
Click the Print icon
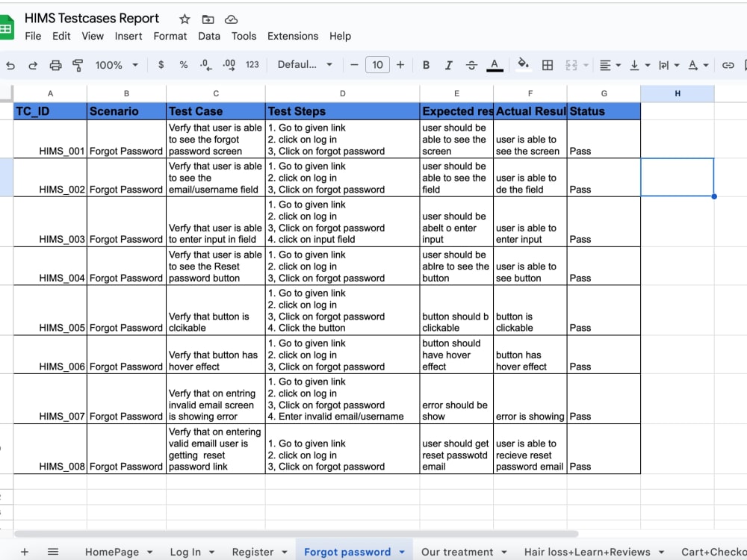(x=55, y=65)
